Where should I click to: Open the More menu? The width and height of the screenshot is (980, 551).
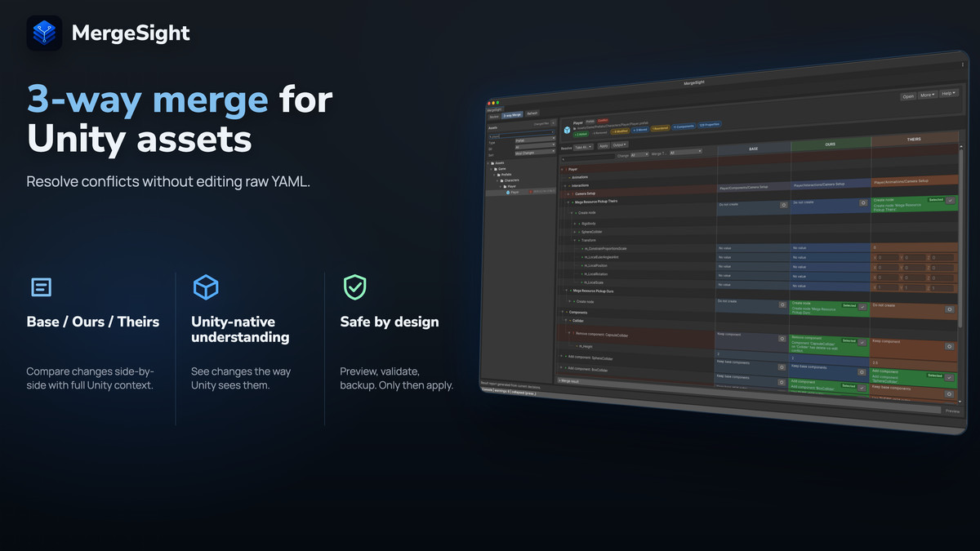point(928,95)
